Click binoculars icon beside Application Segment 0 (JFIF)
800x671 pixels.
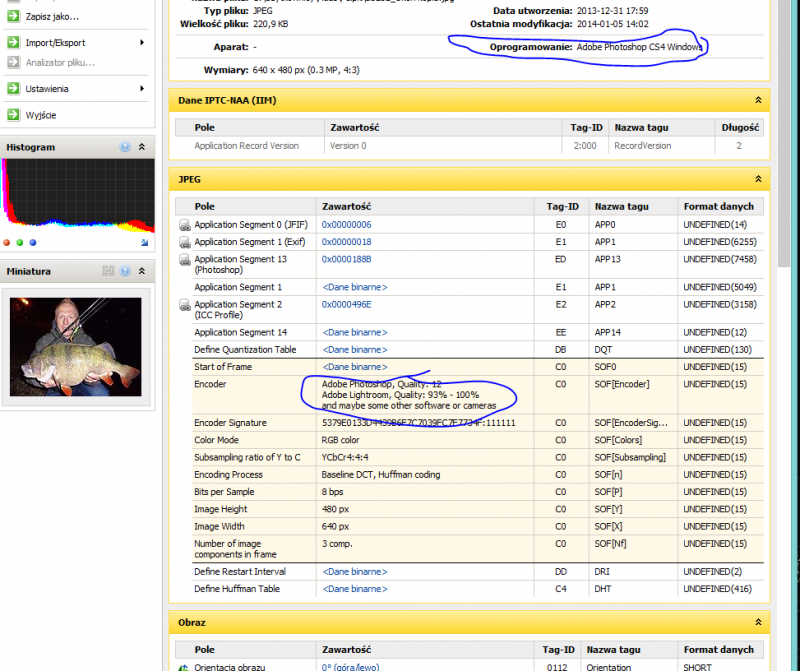click(x=185, y=225)
